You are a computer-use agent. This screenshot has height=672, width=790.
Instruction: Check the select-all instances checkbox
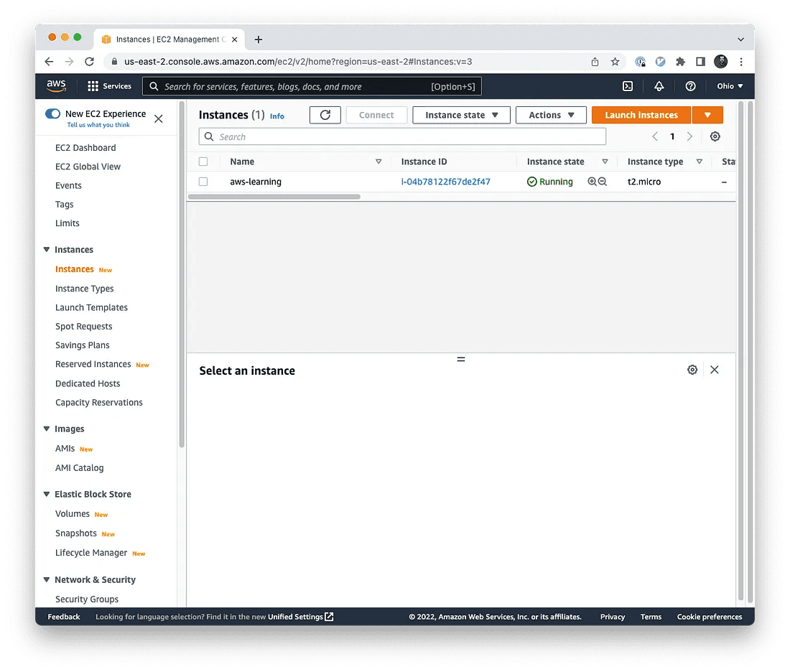(203, 162)
